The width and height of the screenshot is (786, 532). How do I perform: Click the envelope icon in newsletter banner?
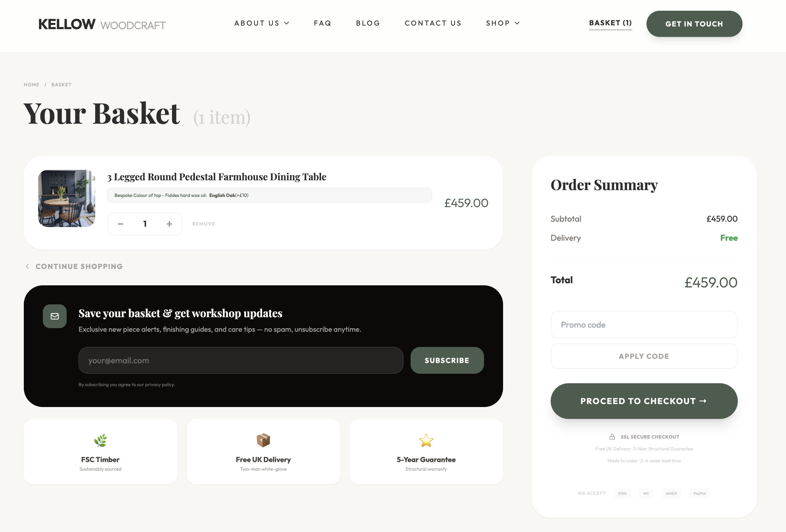[x=55, y=316]
